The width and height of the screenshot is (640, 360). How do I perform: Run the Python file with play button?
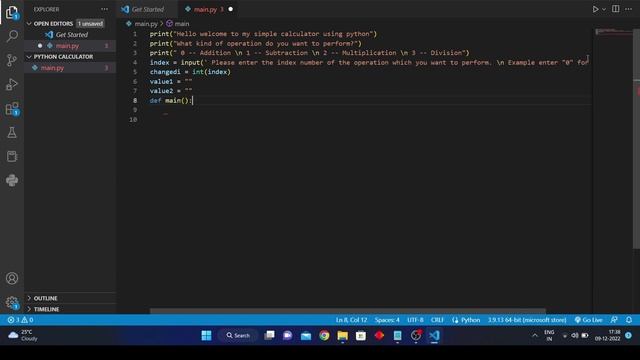595,9
